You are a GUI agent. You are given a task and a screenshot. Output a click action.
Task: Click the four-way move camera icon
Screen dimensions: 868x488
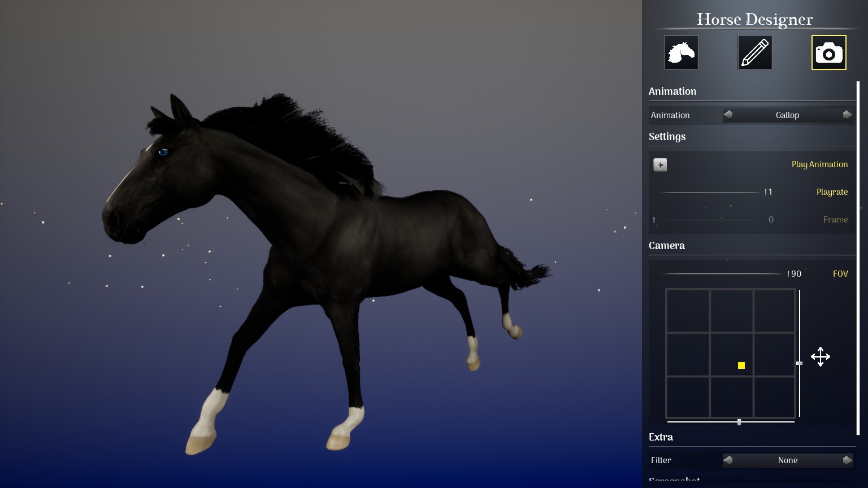(x=821, y=357)
